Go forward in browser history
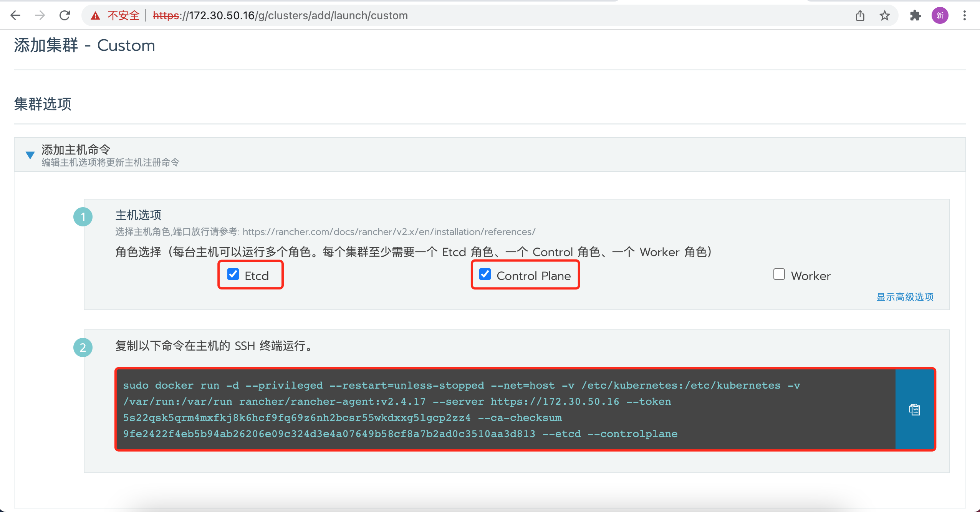 pyautogui.click(x=40, y=15)
